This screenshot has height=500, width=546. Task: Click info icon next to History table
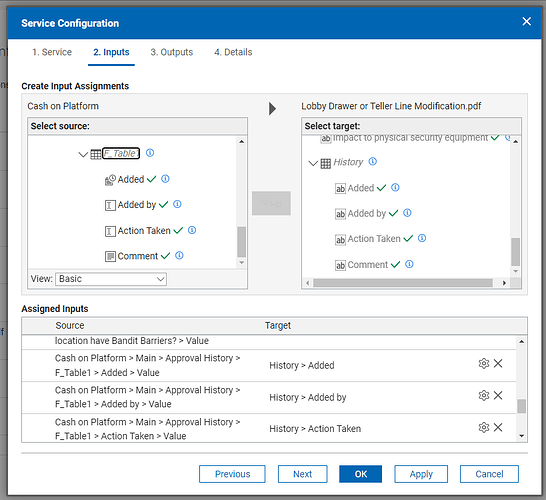point(373,162)
